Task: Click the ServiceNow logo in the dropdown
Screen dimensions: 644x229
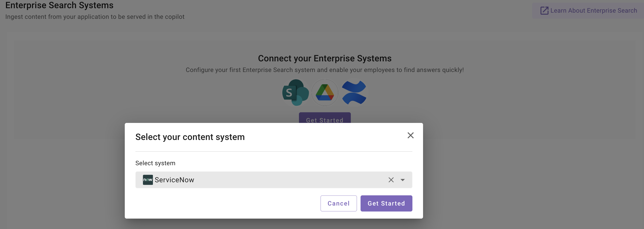Action: (x=148, y=180)
